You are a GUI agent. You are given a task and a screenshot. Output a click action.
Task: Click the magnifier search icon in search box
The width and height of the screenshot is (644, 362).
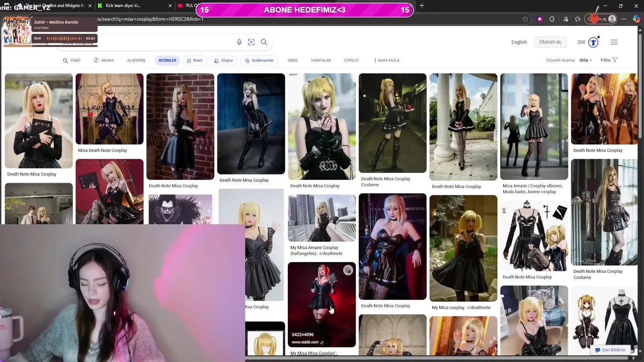coord(264,42)
